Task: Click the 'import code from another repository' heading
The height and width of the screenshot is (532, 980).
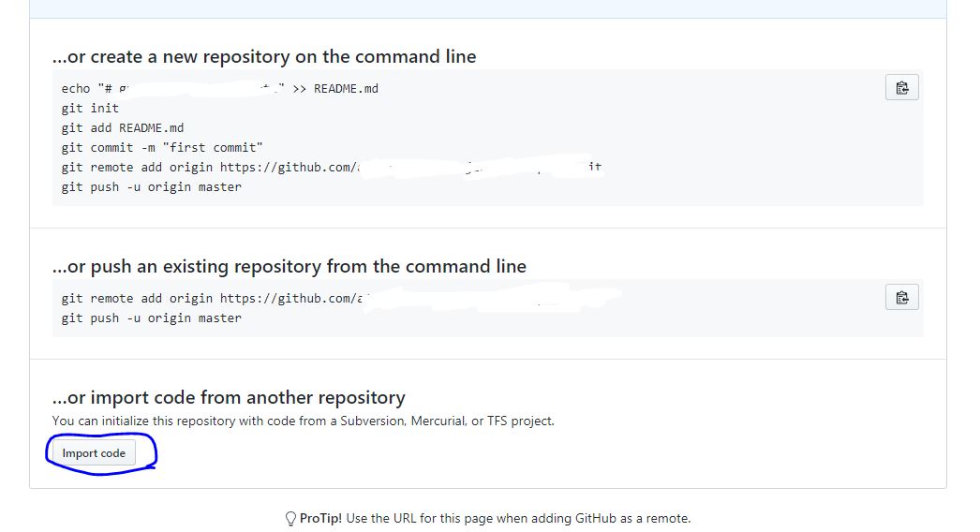Action: pos(229,397)
